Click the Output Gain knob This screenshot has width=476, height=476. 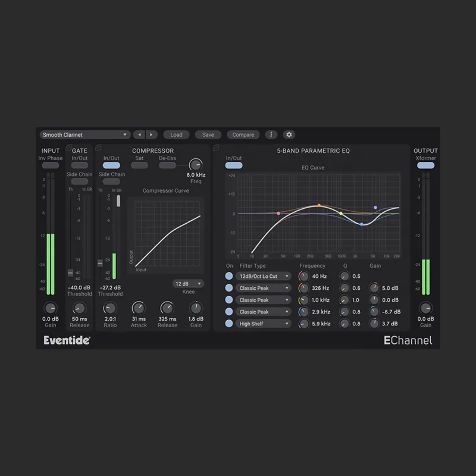click(x=425, y=308)
